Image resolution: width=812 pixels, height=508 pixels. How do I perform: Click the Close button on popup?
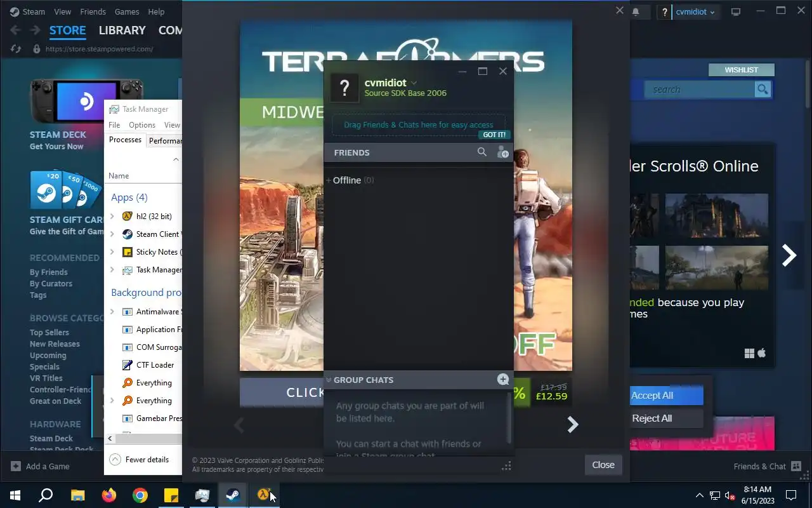[x=603, y=465]
